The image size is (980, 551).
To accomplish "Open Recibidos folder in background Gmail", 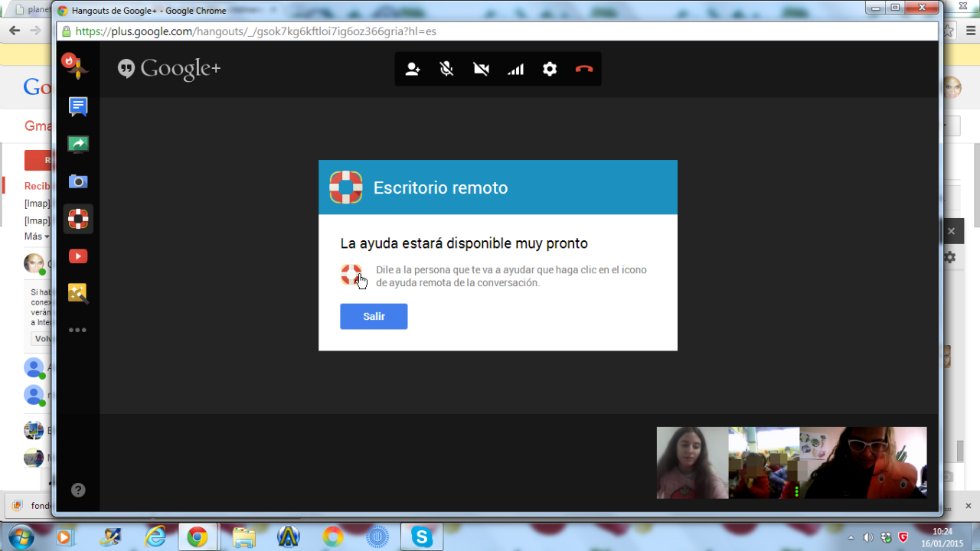I will (38, 186).
